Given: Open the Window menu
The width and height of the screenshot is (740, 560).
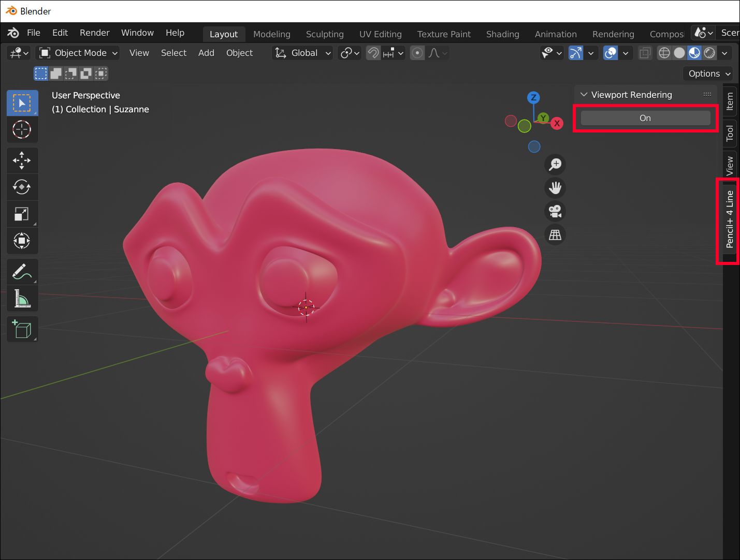Looking at the screenshot, I should click(x=137, y=33).
